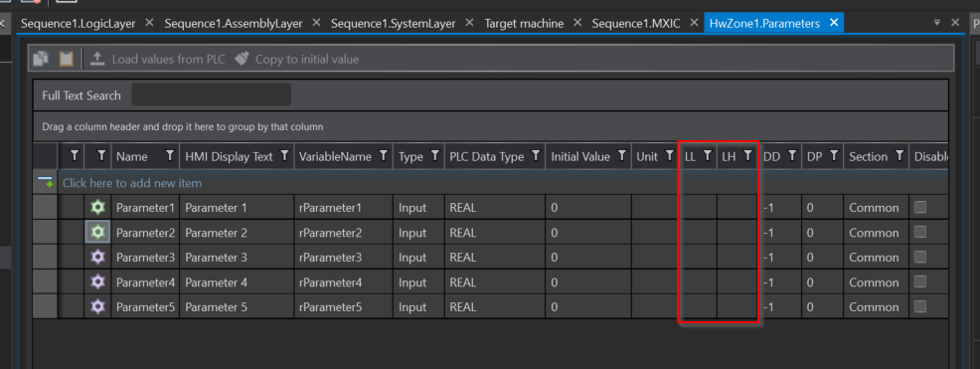Image resolution: width=980 pixels, height=369 pixels.
Task: Click the LH cell for Parameter2
Action: [737, 232]
